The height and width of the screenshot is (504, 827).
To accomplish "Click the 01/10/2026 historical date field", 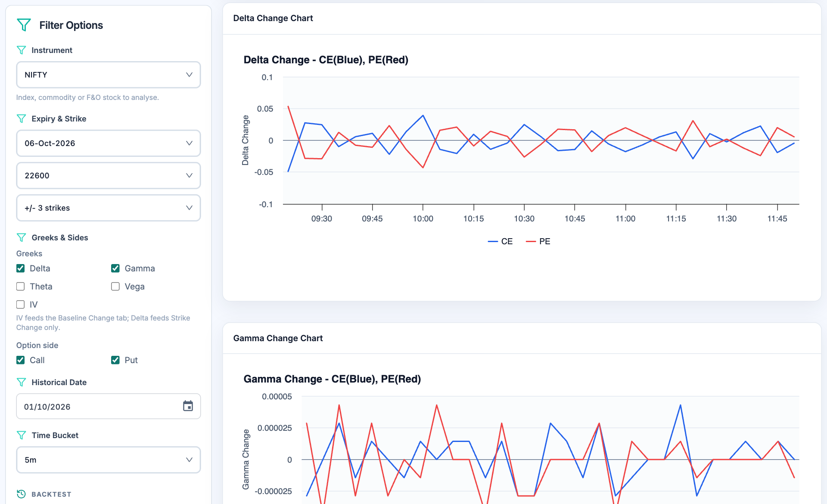I will point(109,406).
